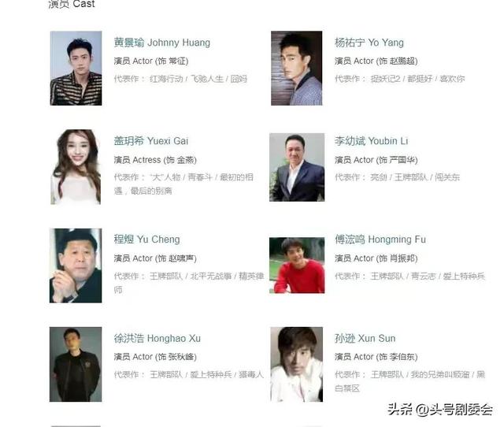View Honghao Xu's portrait thumbnail

pos(76,364)
